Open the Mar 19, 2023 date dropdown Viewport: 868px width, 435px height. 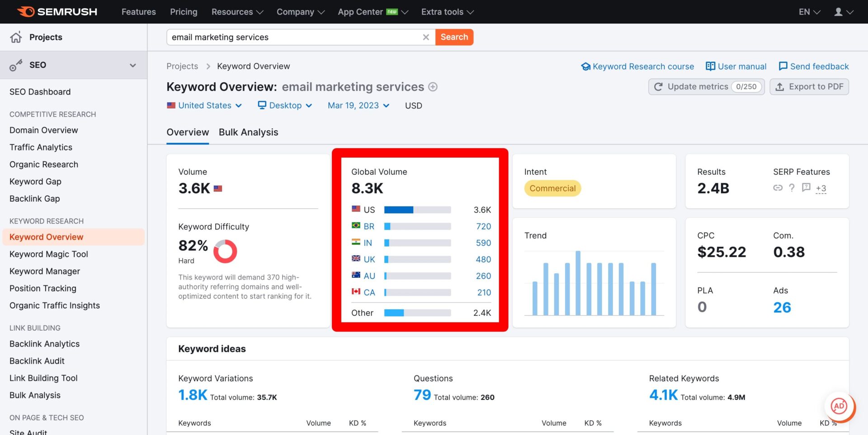[x=359, y=105]
